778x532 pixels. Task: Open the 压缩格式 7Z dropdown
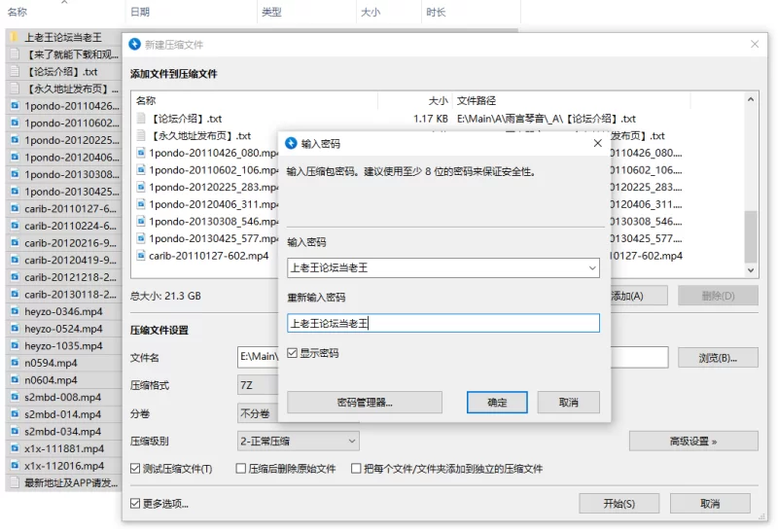coord(258,385)
